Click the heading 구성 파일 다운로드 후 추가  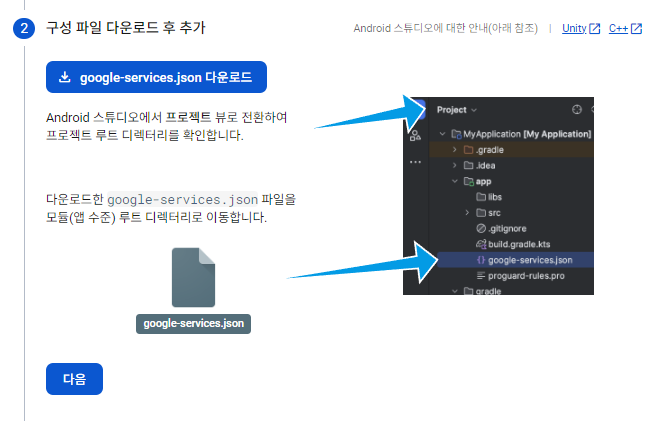126,28
